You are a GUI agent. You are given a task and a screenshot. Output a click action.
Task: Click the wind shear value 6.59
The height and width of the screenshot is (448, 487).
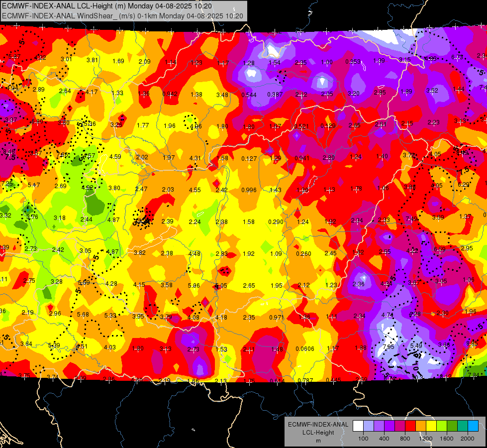coord(439,249)
